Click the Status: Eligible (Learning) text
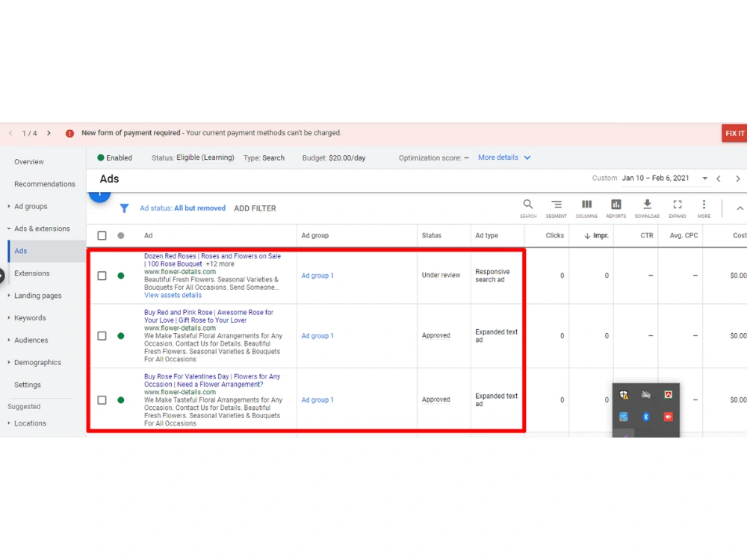747x560 pixels. [x=193, y=158]
